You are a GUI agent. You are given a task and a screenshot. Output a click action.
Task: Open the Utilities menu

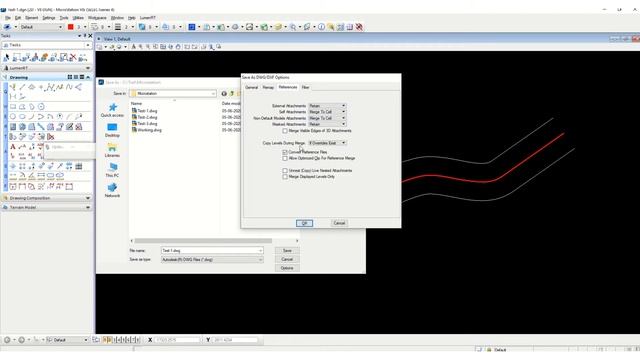[78, 18]
